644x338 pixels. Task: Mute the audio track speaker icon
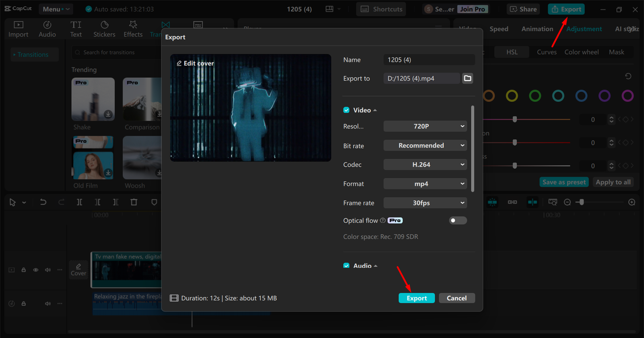(x=48, y=304)
